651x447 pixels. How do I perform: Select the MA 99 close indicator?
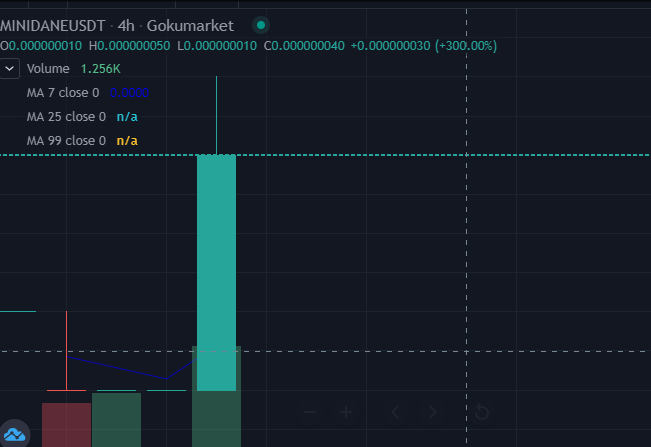tap(66, 141)
